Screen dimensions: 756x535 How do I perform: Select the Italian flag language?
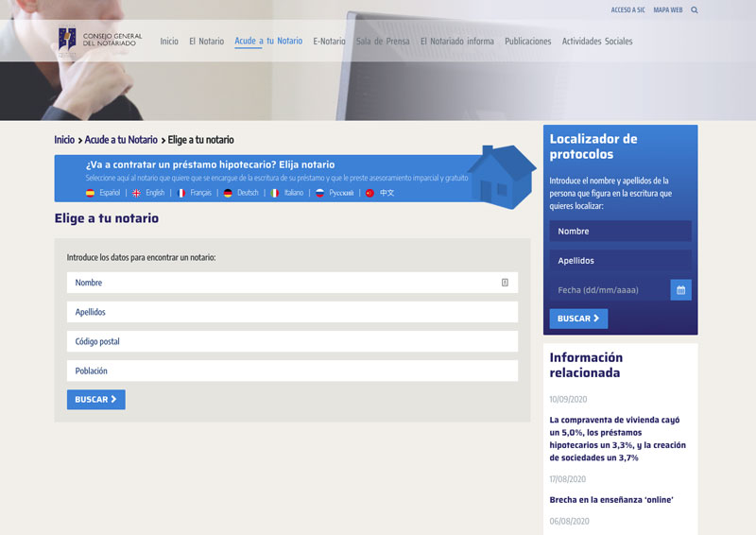(x=275, y=193)
